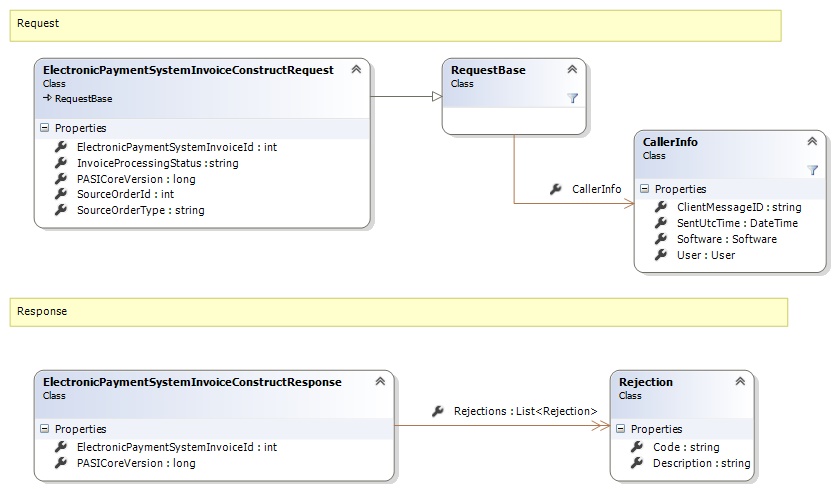Select the yellow Response comment box
The image size is (835, 489).
click(399, 311)
